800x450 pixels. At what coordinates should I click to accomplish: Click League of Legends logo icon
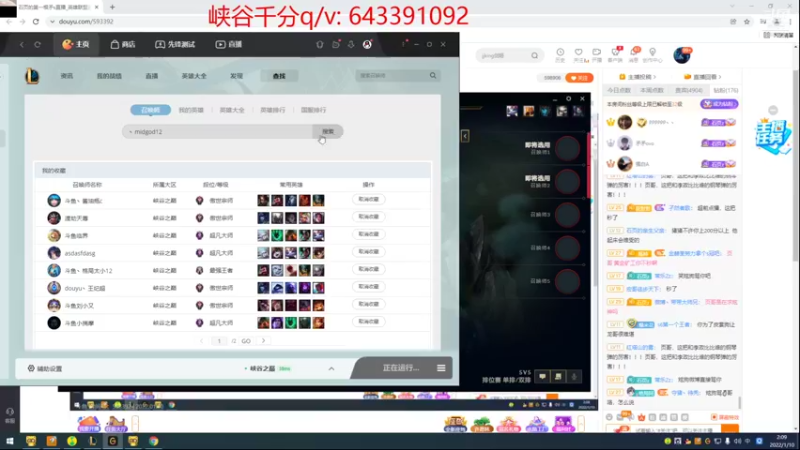[32, 76]
